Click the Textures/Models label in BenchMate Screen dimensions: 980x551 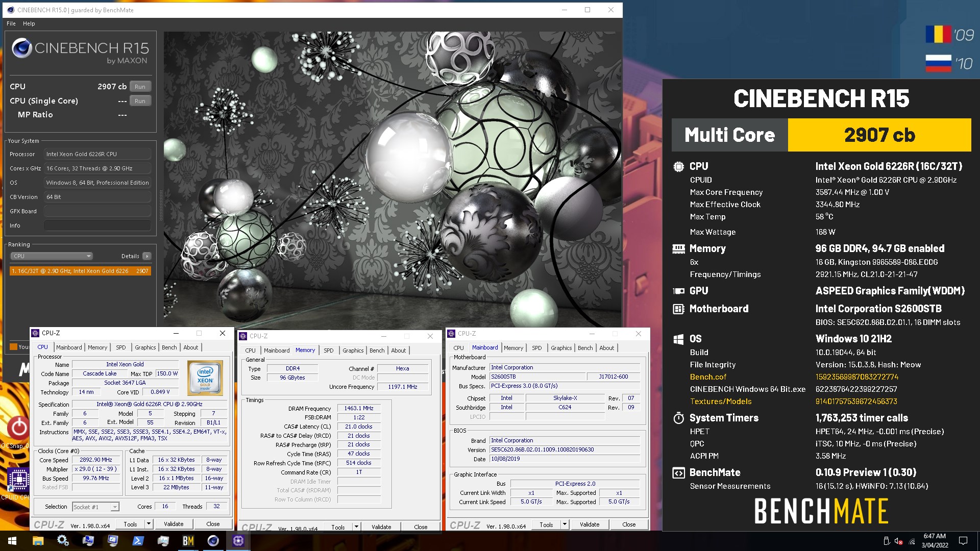pyautogui.click(x=721, y=402)
